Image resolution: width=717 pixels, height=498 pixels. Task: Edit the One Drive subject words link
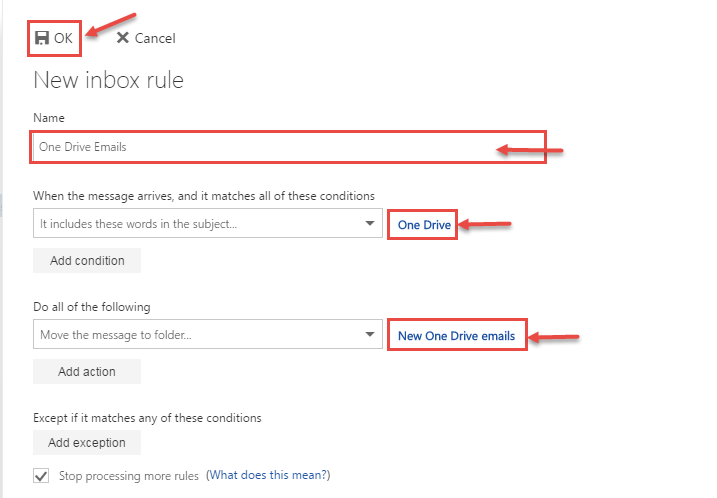(424, 225)
